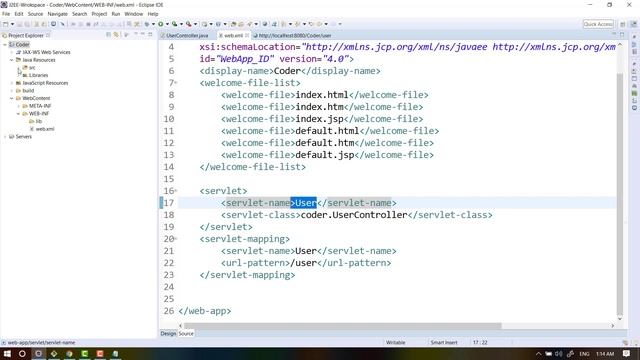
Task: Open the Project menu
Action: [99, 14]
